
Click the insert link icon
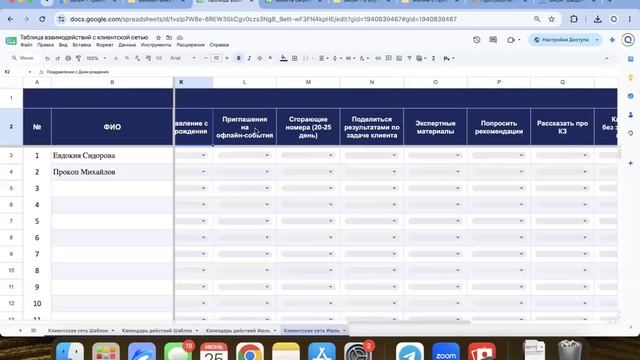click(x=378, y=58)
